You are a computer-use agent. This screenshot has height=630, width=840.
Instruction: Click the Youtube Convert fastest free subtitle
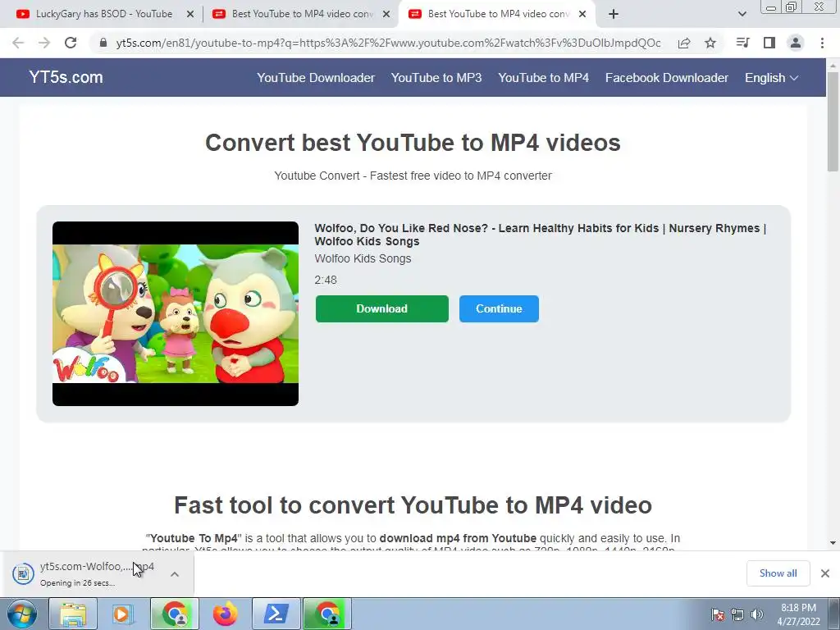413,176
